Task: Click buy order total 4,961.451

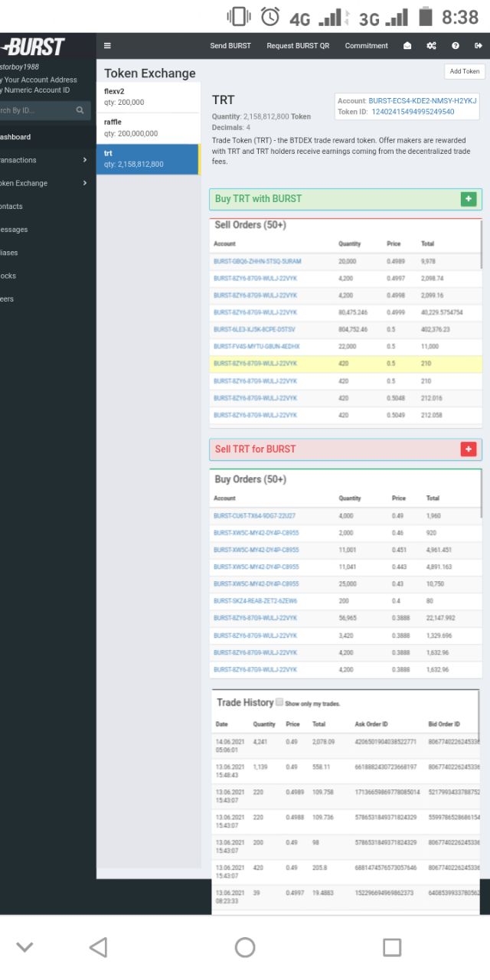Action: pos(440,550)
